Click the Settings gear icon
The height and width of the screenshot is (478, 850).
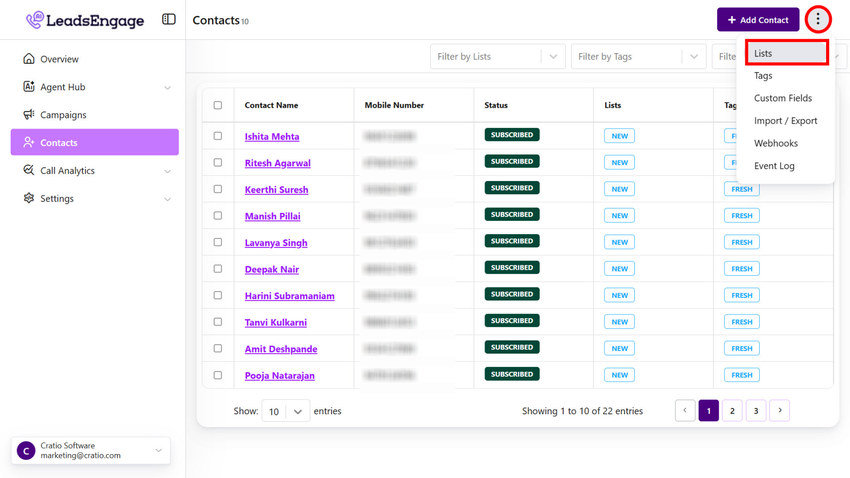(x=29, y=199)
